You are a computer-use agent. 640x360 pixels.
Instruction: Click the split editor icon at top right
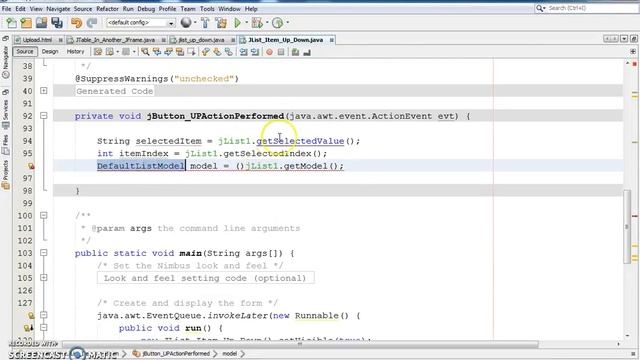[633, 52]
